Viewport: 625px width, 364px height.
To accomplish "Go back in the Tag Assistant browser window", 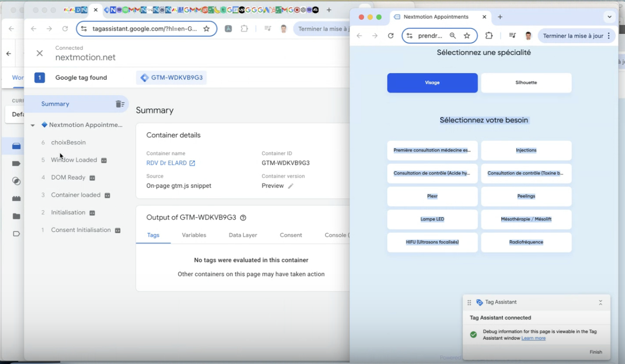I will pos(33,29).
